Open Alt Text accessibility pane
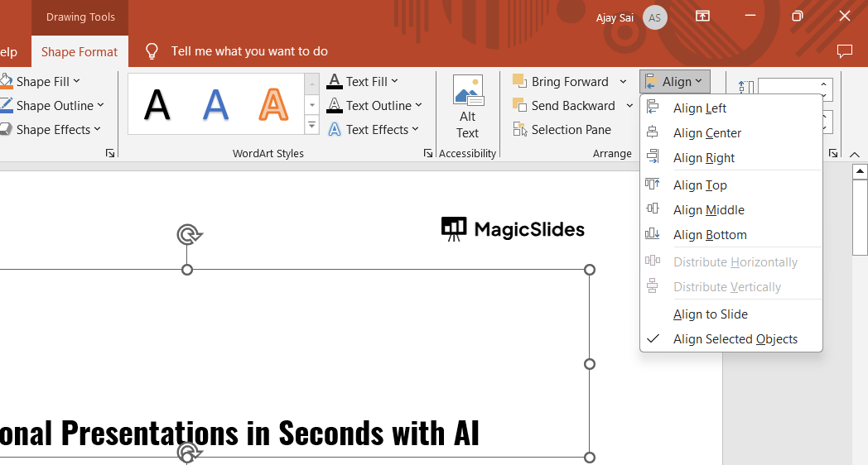 [468, 108]
